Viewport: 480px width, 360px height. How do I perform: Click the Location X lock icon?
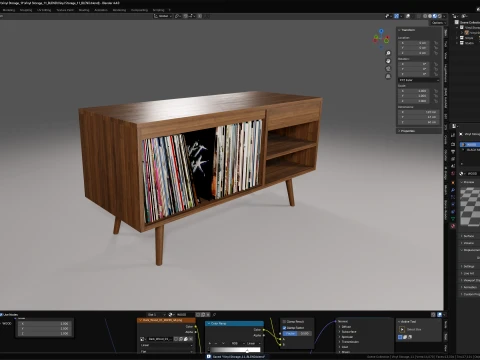[436, 43]
